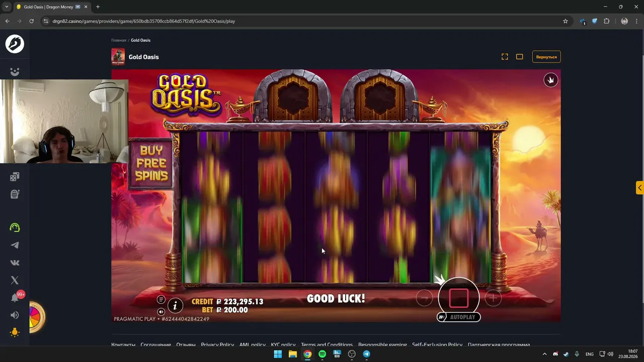Expand the right side chat panel
Screen dimensions: 644x362
tap(639, 188)
